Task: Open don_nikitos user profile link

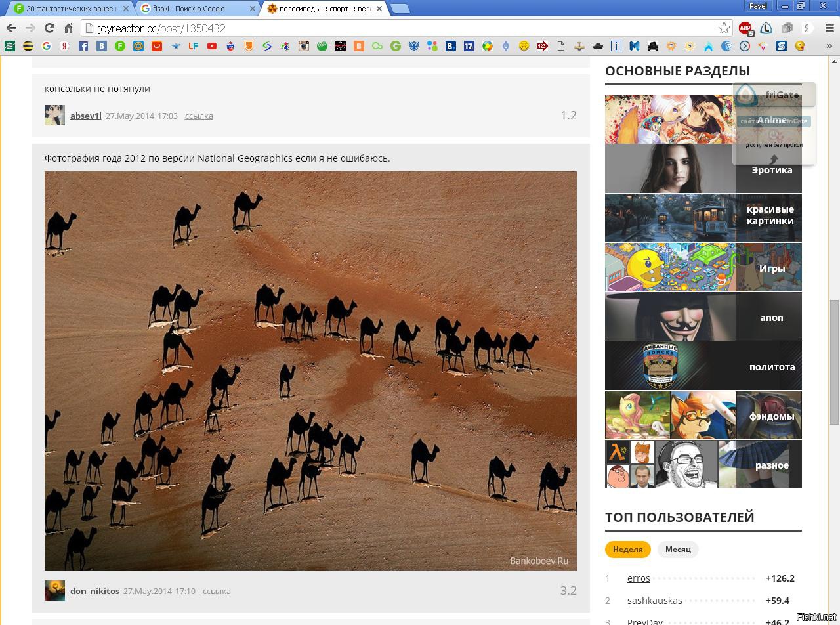Action: (94, 591)
